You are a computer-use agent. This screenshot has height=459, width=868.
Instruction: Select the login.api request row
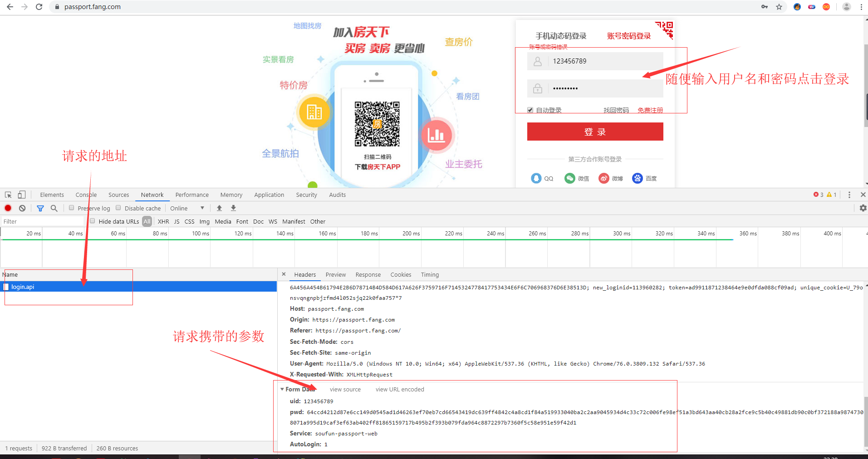(x=138, y=287)
